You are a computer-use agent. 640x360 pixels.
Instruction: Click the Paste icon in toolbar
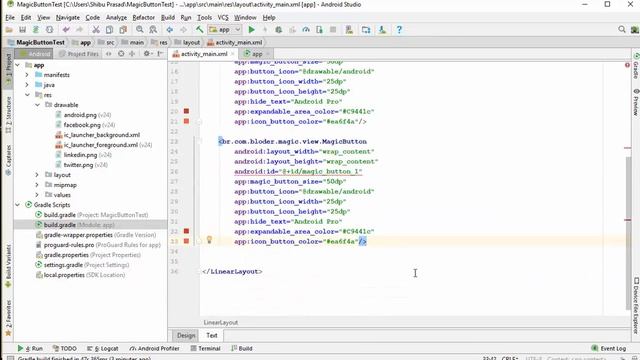[123, 30]
